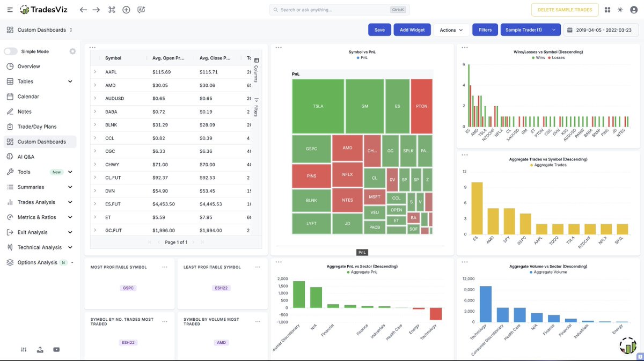Toggle the Simple Mode switch
The height and width of the screenshot is (361, 644).
point(11,51)
